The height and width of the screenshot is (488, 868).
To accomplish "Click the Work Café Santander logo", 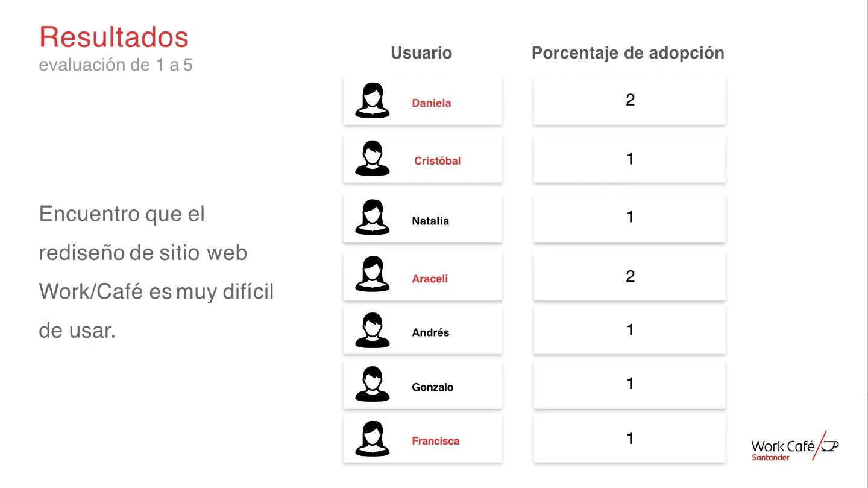I will (x=794, y=448).
